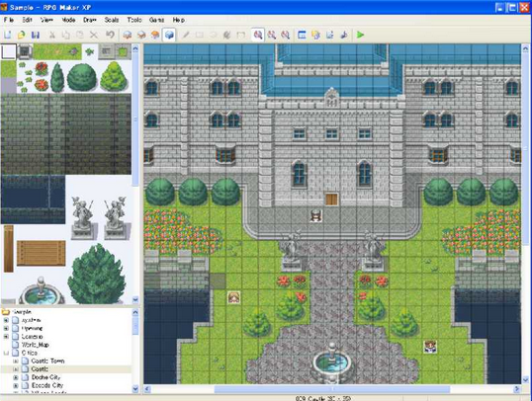Expand the Castle Town node

click(16, 361)
